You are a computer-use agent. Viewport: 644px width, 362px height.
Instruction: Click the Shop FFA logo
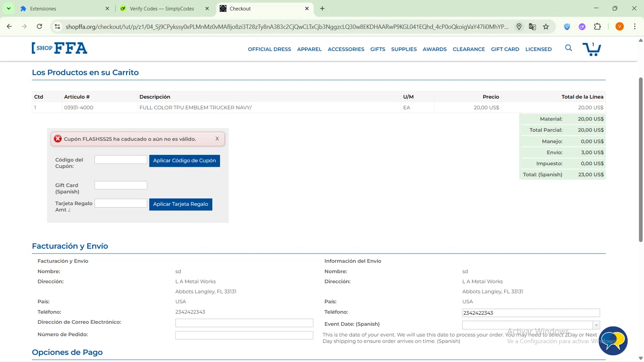coord(59,48)
